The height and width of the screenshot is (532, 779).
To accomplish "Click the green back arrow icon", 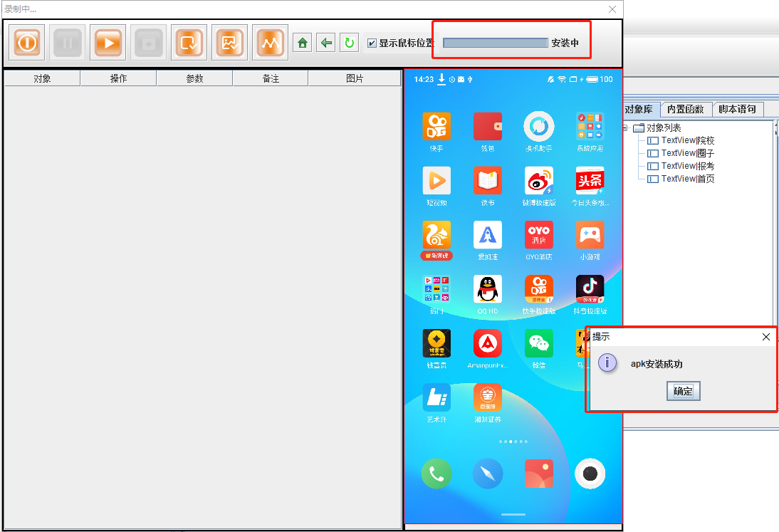I will click(326, 43).
